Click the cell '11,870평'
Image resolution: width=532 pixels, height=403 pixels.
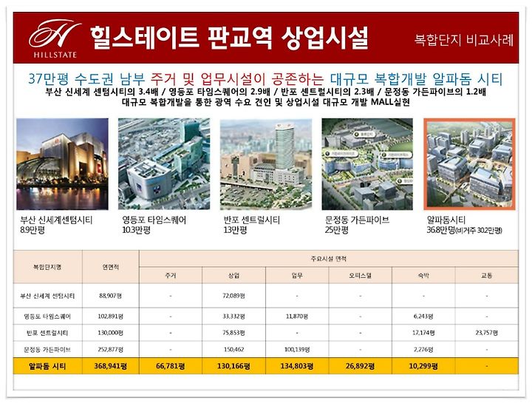(x=297, y=316)
